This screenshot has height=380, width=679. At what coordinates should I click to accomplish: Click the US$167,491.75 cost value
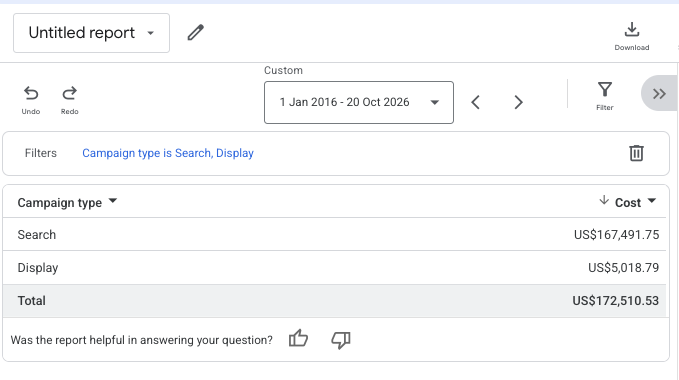[x=616, y=235]
